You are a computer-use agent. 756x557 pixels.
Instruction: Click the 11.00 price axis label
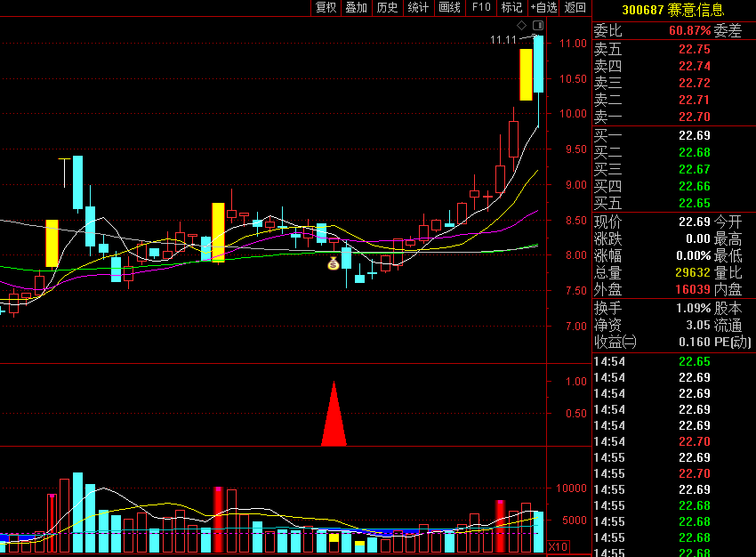(573, 44)
